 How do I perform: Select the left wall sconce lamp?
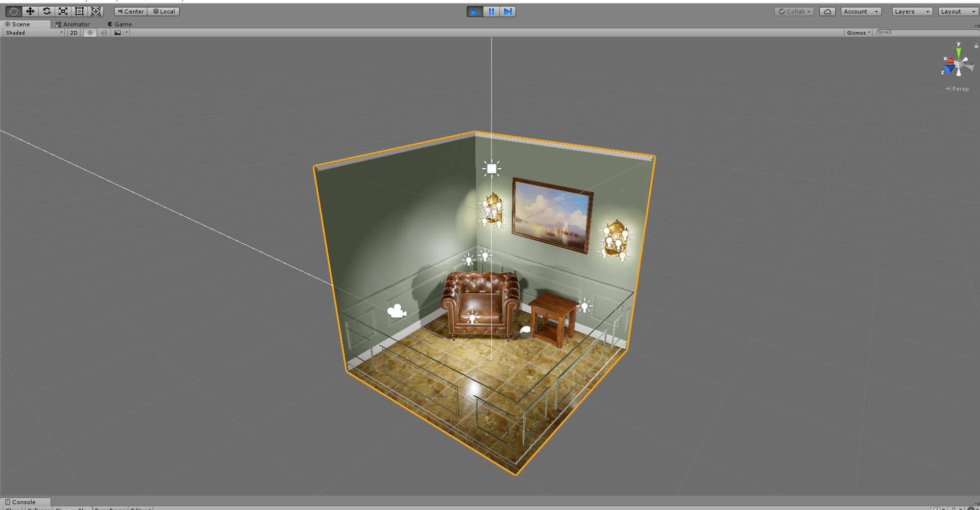(x=492, y=210)
